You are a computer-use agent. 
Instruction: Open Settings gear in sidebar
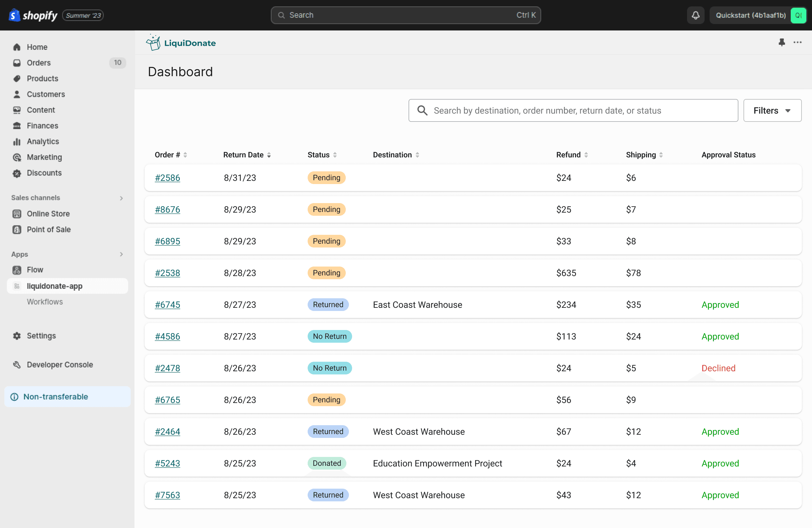[41, 335]
